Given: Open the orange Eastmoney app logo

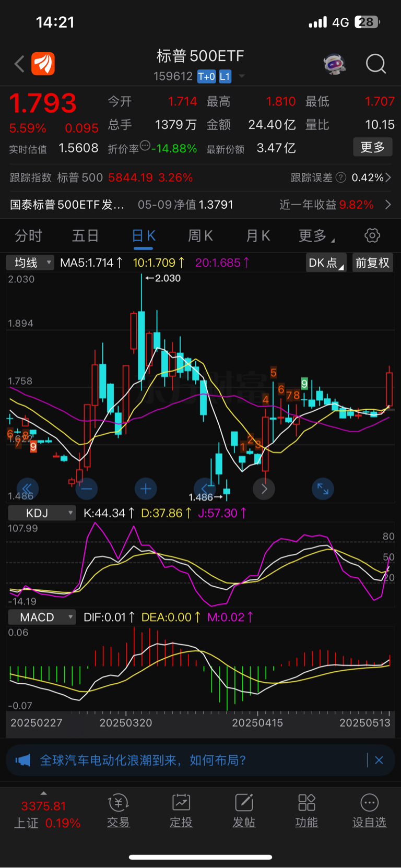Looking at the screenshot, I should click(43, 64).
